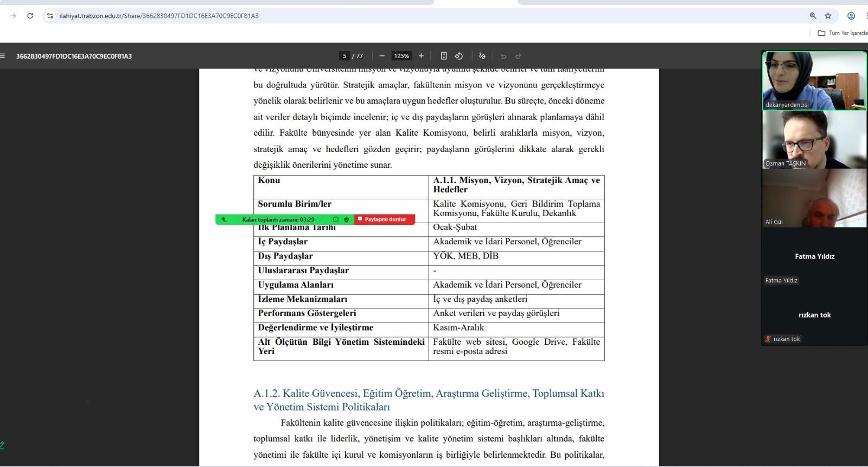This screenshot has height=467, width=868.
Task: Click the PDF zoom out minus button
Action: click(382, 56)
